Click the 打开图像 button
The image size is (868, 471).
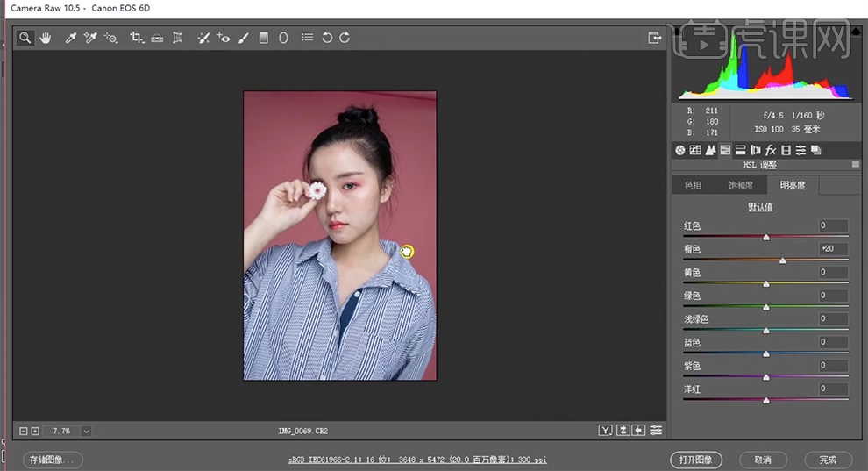(x=696, y=460)
